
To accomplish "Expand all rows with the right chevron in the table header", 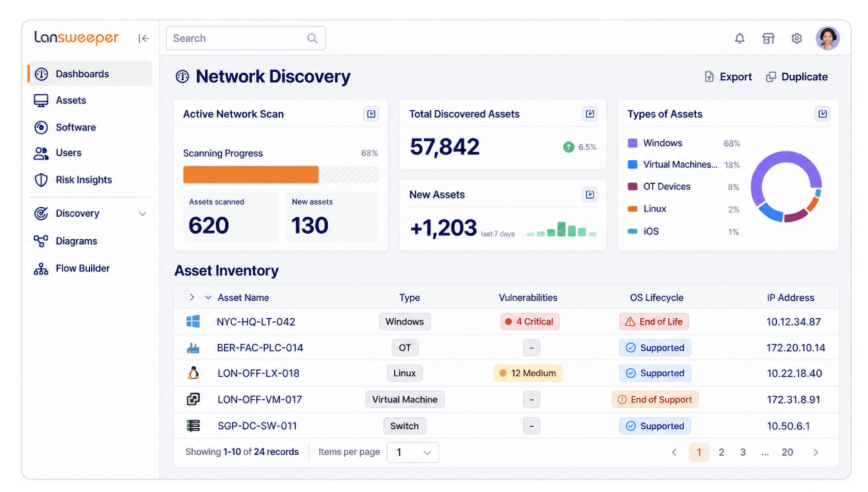I will pyautogui.click(x=192, y=297).
